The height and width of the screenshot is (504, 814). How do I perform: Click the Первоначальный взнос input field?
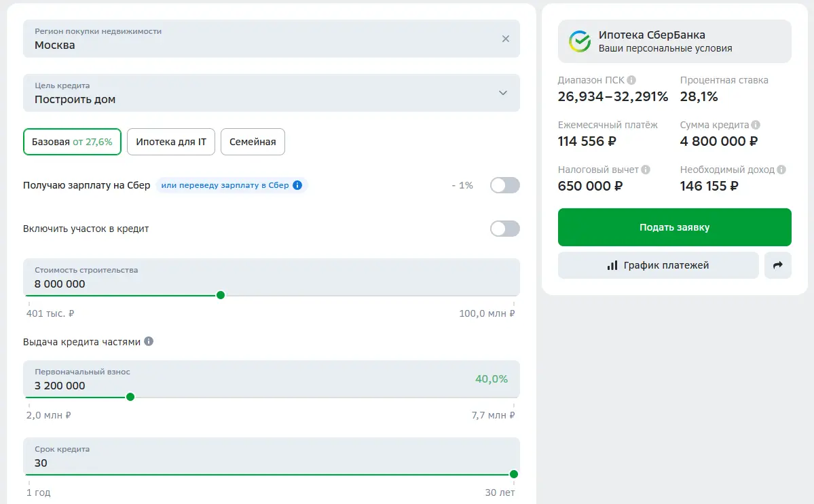coord(272,379)
